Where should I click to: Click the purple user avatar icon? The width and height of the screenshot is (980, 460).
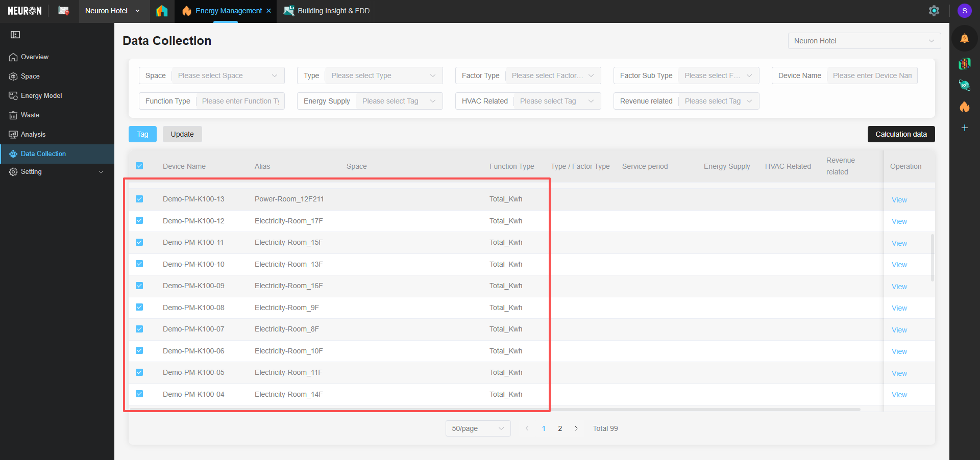point(964,11)
